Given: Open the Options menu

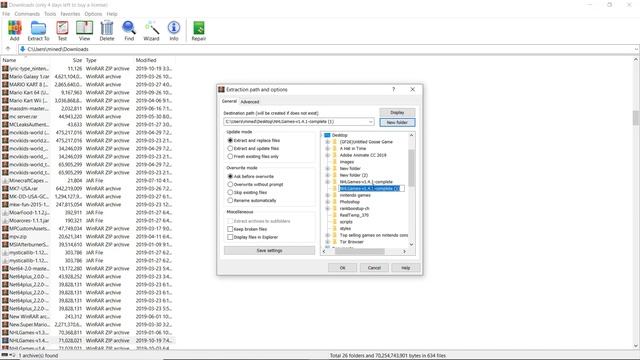Looking at the screenshot, I should coord(93,14).
